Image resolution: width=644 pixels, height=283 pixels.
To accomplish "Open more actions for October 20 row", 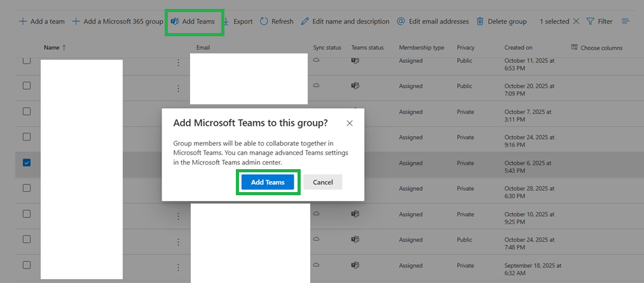I will point(178,88).
